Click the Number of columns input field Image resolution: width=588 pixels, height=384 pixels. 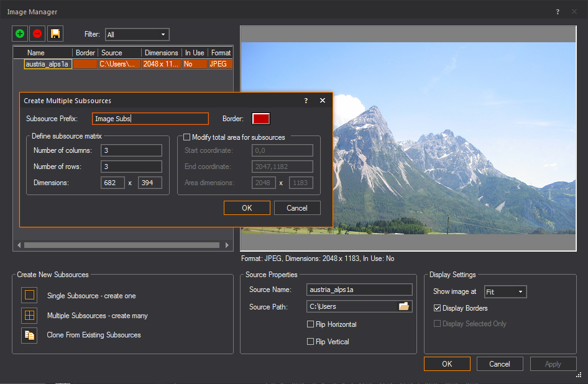(131, 150)
